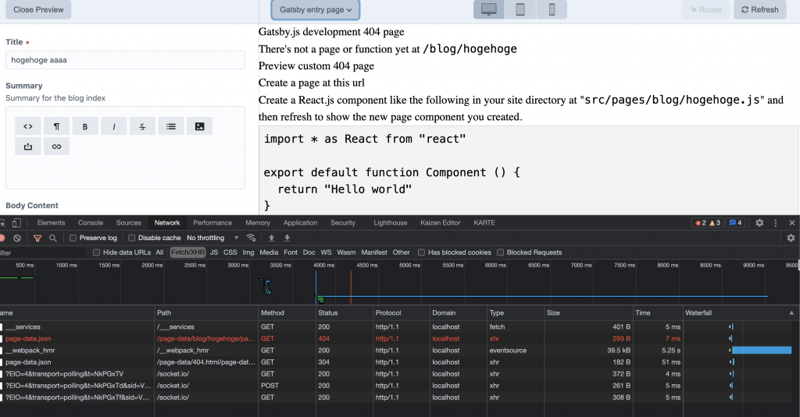Click the Title input field
The width and height of the screenshot is (800, 417).
pos(125,60)
